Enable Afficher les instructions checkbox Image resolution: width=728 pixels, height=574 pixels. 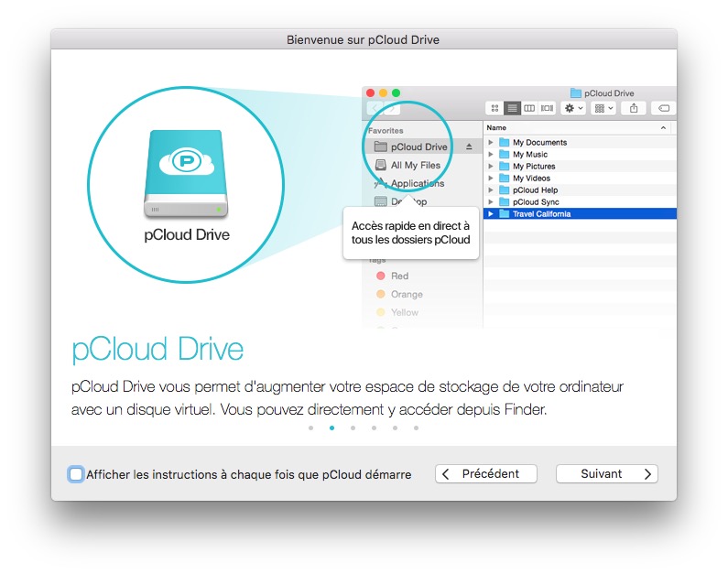76,474
